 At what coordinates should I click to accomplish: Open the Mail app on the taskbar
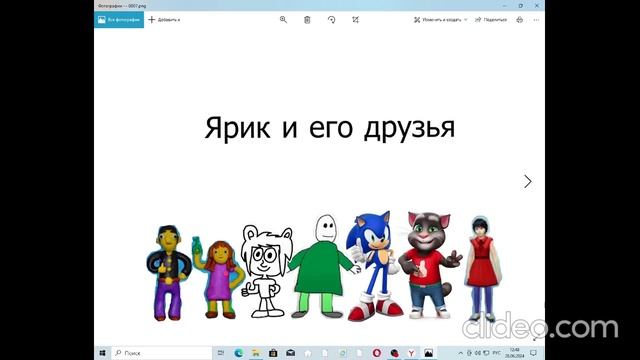pos(290,353)
